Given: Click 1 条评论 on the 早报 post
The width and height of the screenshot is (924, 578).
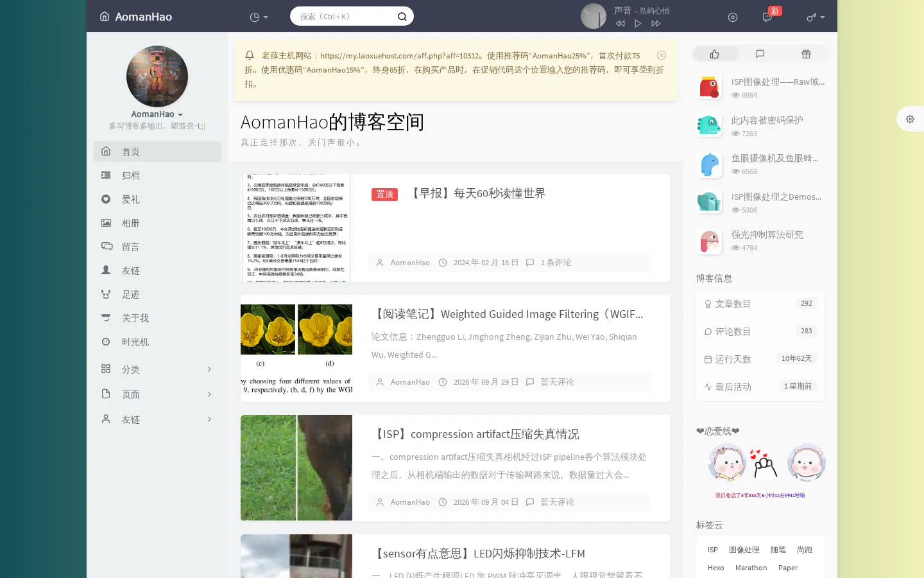Looking at the screenshot, I should [x=556, y=263].
